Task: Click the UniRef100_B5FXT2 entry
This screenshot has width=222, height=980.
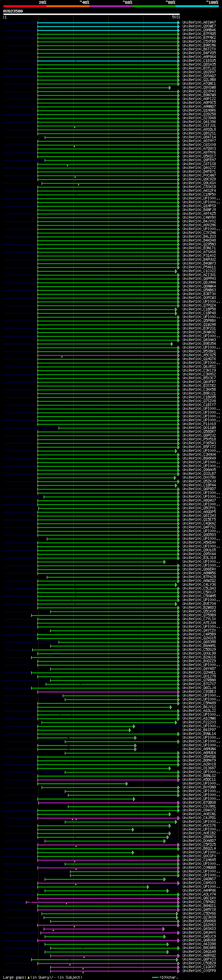Action: 199,447
